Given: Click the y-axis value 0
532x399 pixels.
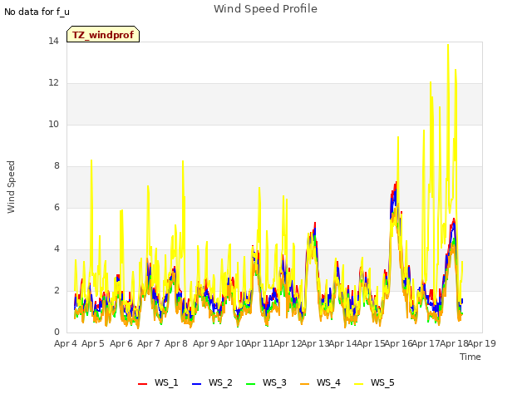Looking at the screenshot, I should [57, 332].
